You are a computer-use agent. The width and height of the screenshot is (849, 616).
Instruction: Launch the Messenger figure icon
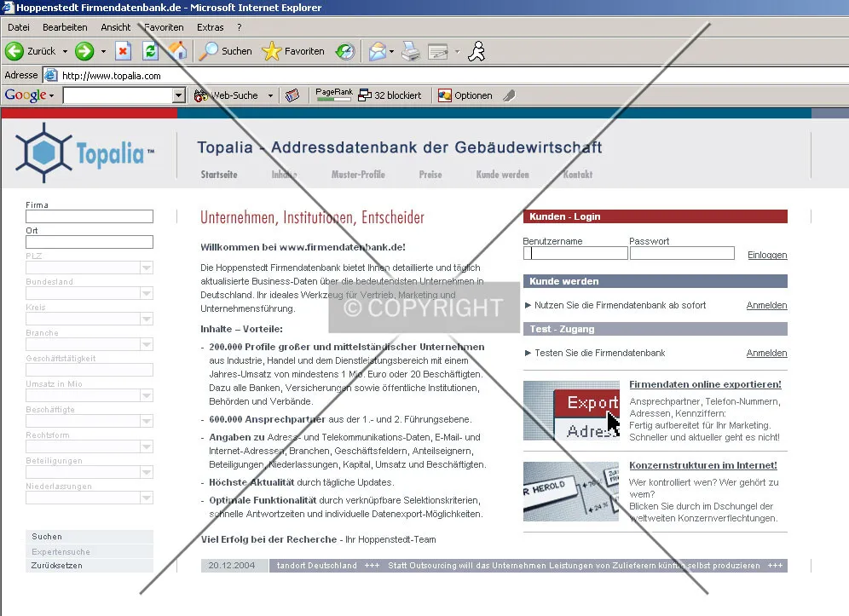click(476, 51)
